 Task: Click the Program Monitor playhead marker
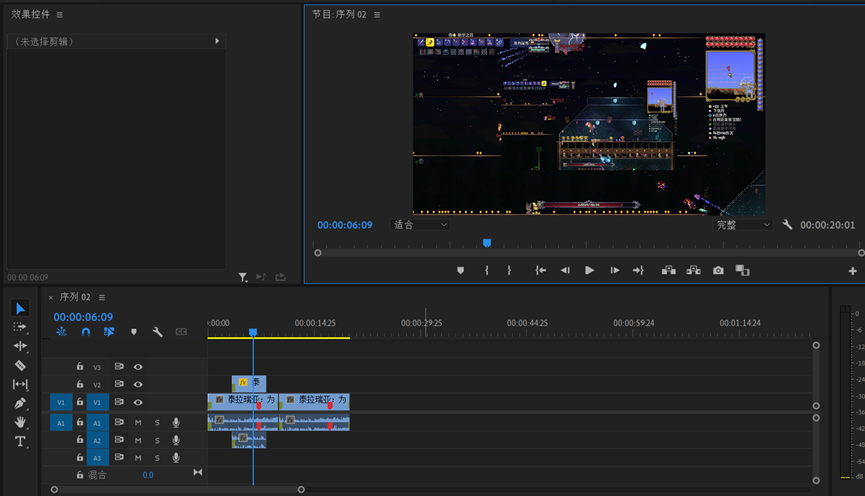tap(487, 243)
